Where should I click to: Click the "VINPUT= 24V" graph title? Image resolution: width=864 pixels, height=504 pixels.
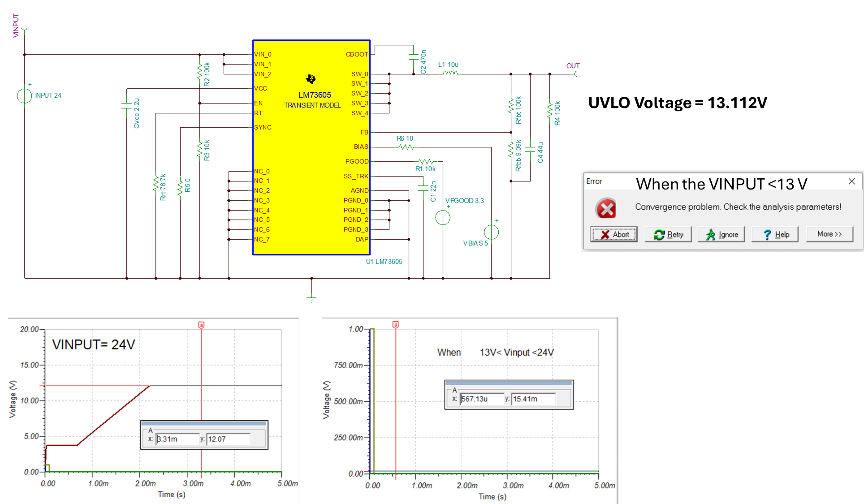click(94, 345)
